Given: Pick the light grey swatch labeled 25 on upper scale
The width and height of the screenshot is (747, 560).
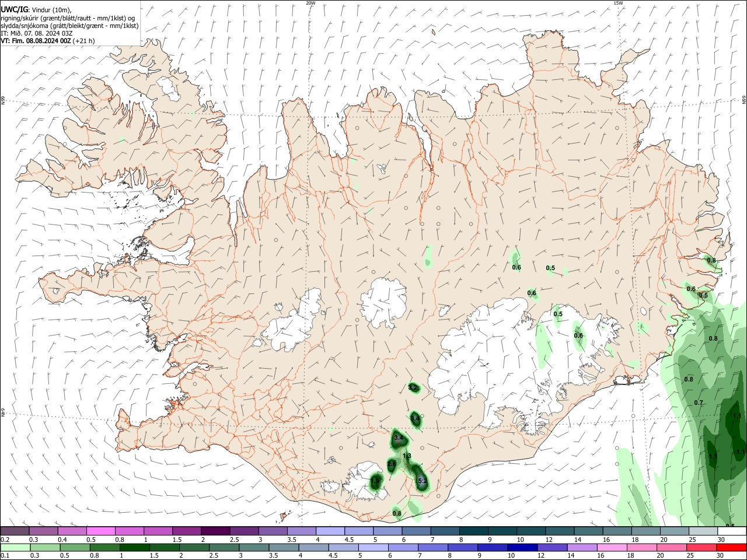Looking at the screenshot, I should click(704, 531).
